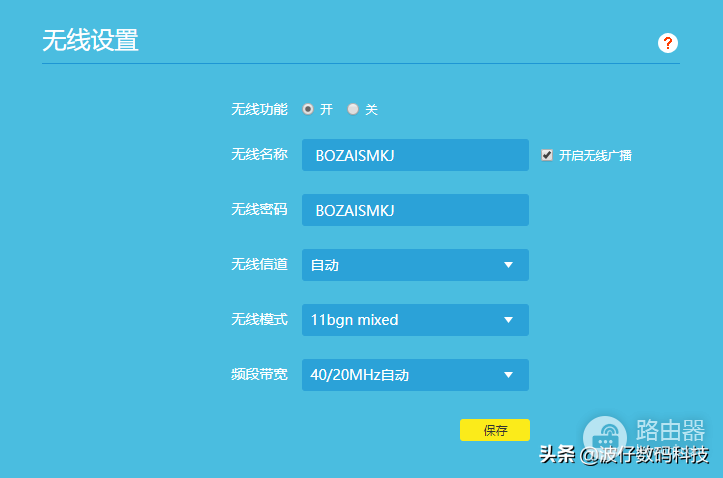Image resolution: width=723 pixels, height=478 pixels.
Task: Click the router watermark logo icon
Action: click(x=604, y=437)
